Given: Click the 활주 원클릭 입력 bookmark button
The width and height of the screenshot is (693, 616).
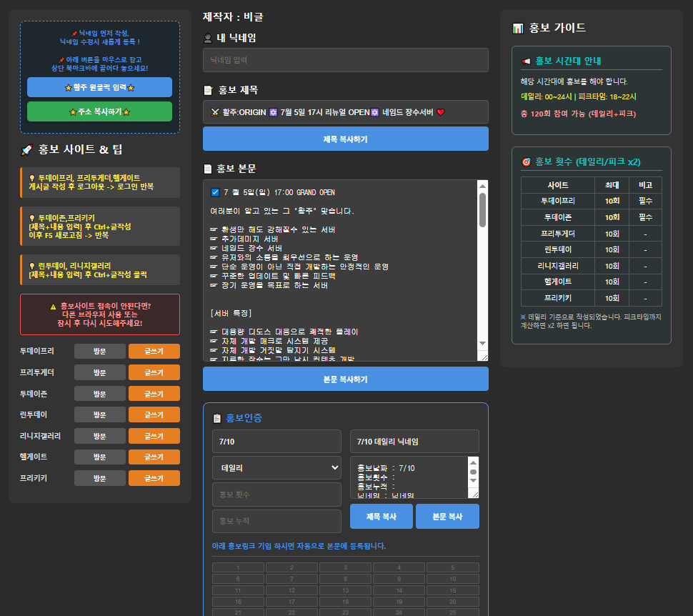Looking at the screenshot, I should coord(99,87).
